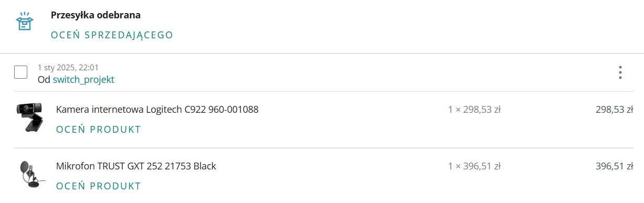Click the 1 × 298,53 zł quantity text
Screen dimensions: 644x203
474,110
